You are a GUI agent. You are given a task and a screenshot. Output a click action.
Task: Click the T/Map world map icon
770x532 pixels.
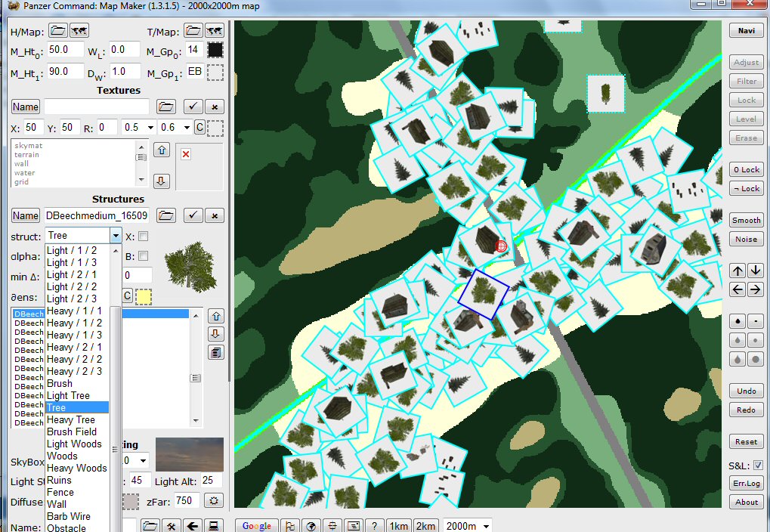point(215,31)
